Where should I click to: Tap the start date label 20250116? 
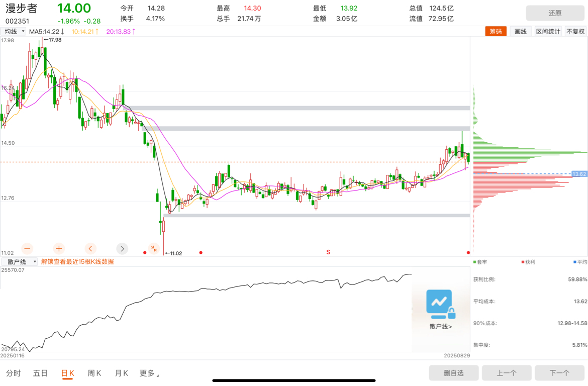point(13,355)
